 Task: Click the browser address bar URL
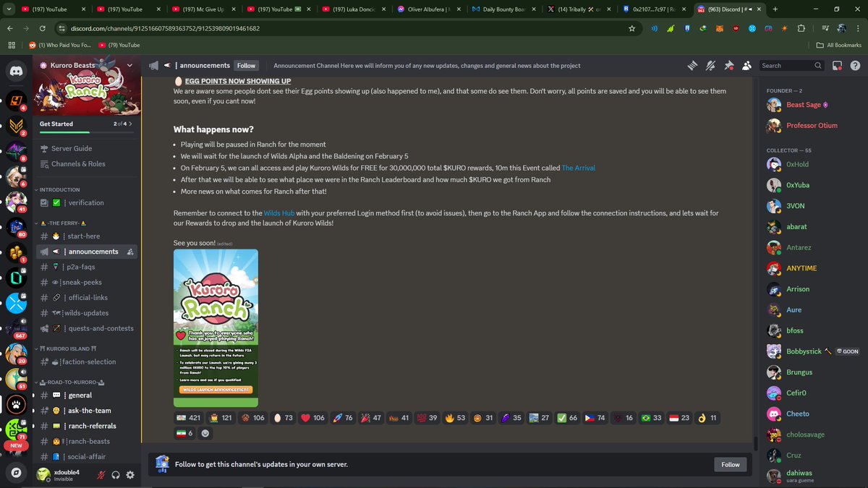(166, 28)
